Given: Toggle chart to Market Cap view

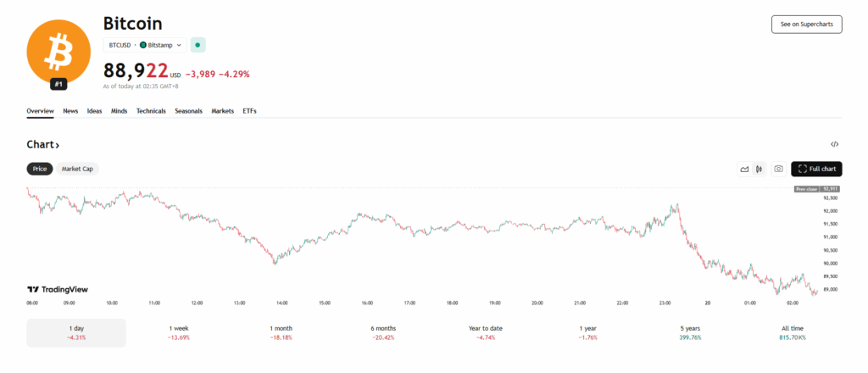Looking at the screenshot, I should click(77, 169).
